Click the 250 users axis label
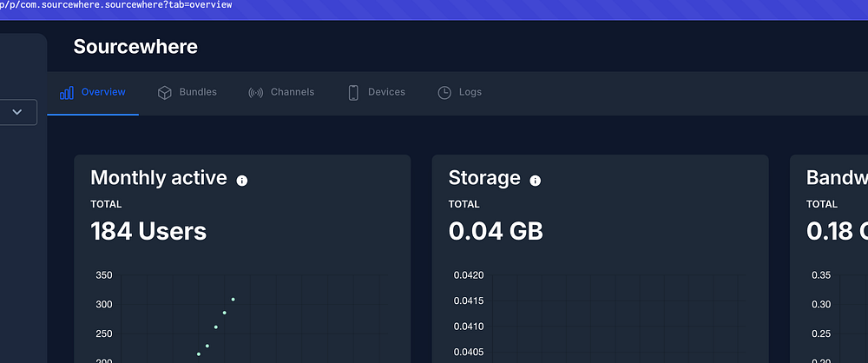 pos(104,333)
